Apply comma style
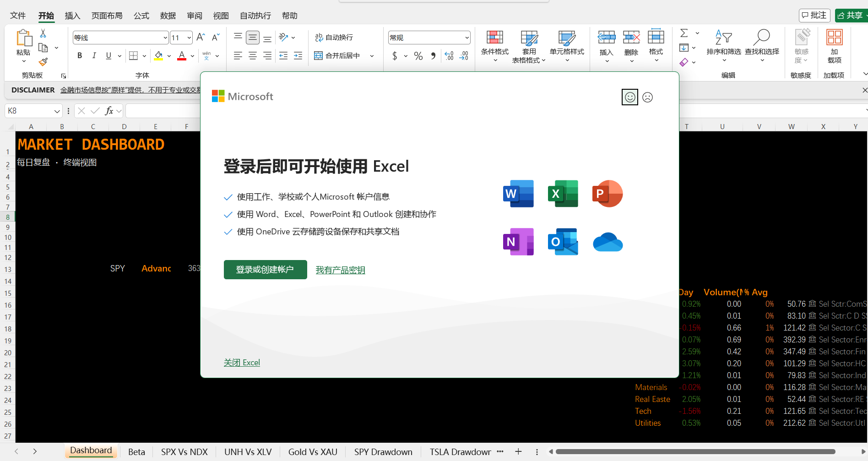This screenshot has height=461, width=868. 433,56
